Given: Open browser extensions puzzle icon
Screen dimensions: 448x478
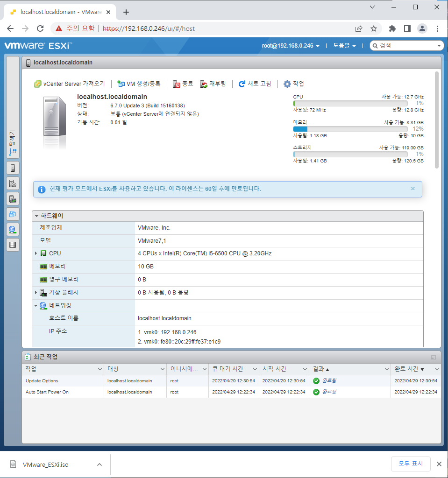Looking at the screenshot, I should pyautogui.click(x=392, y=28).
